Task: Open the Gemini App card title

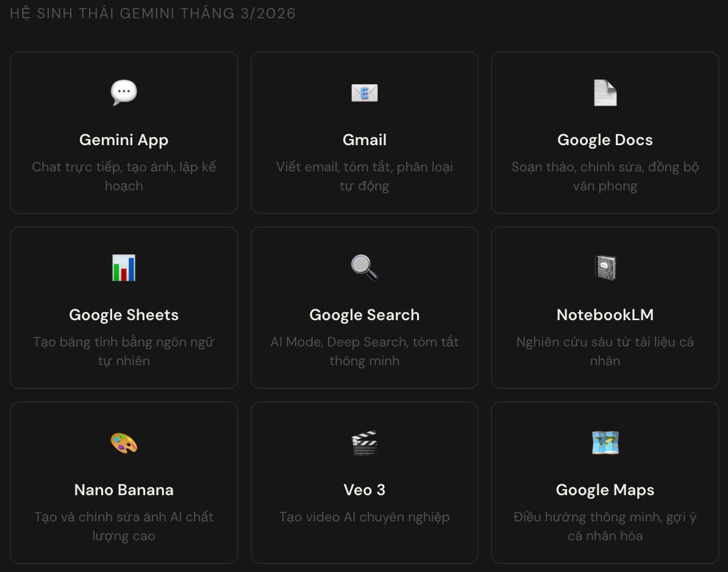Action: pyautogui.click(x=124, y=140)
